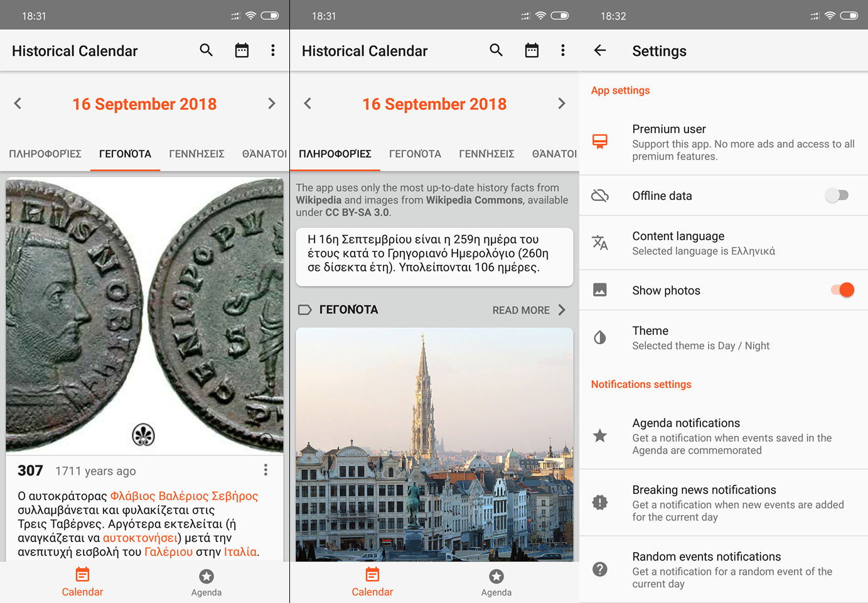Select the ΓΕΓΟΝΌΤΑ tab in the middle screen
The width and height of the screenshot is (868, 603).
click(415, 154)
